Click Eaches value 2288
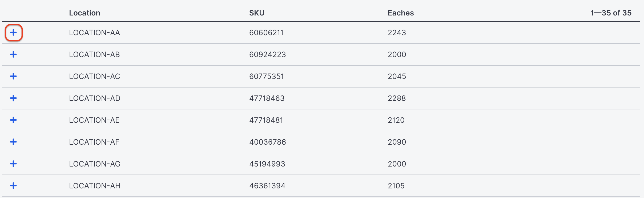Viewport: 644px width, 198px height. pyautogui.click(x=397, y=98)
